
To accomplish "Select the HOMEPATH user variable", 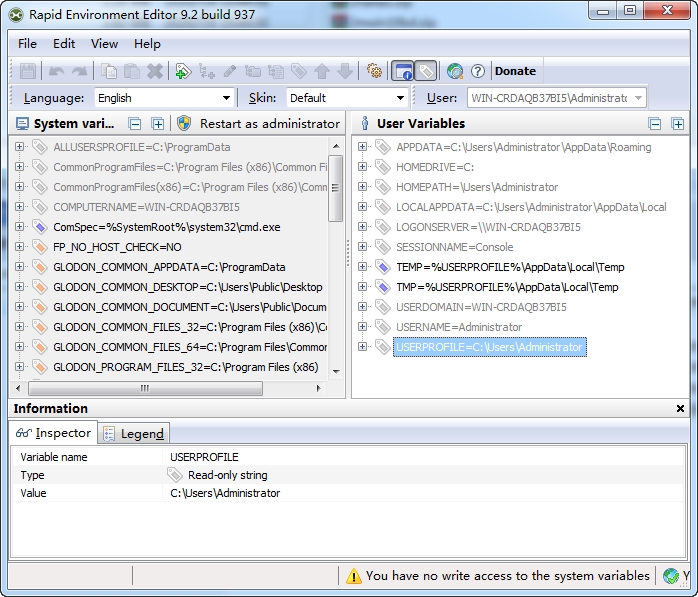I will point(476,187).
